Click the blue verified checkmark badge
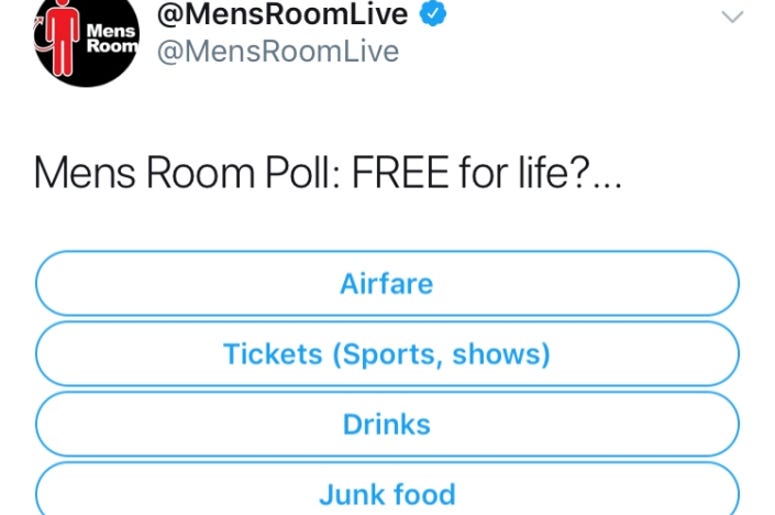 [433, 13]
